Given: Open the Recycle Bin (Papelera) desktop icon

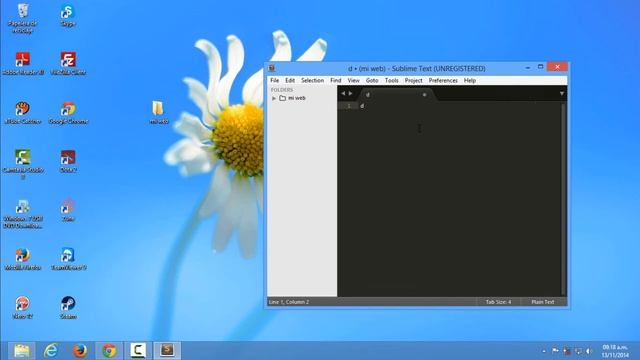Looking at the screenshot, I should coord(22,18).
